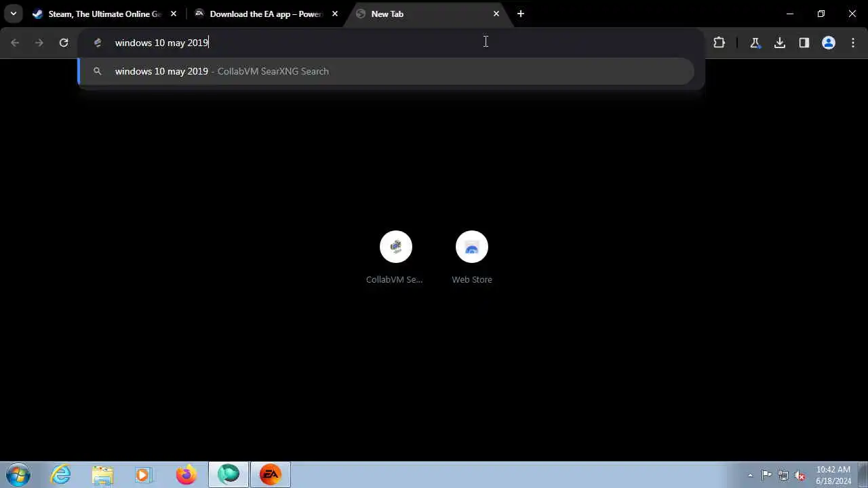Launch Windows Media Player from taskbar
The height and width of the screenshot is (488, 868).
click(143, 474)
